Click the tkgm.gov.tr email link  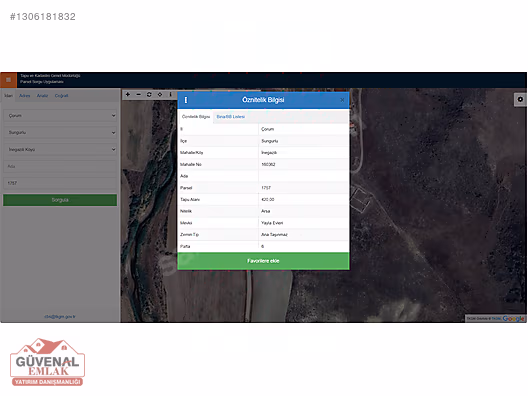[60, 317]
